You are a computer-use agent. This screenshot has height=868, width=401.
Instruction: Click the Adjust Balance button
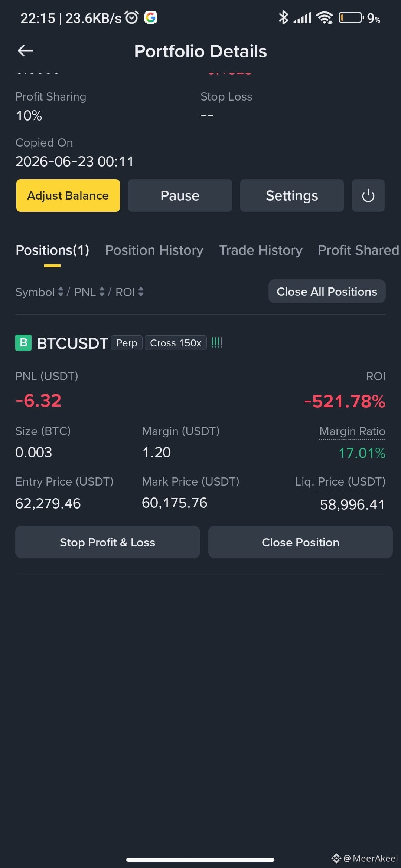pyautogui.click(x=68, y=195)
